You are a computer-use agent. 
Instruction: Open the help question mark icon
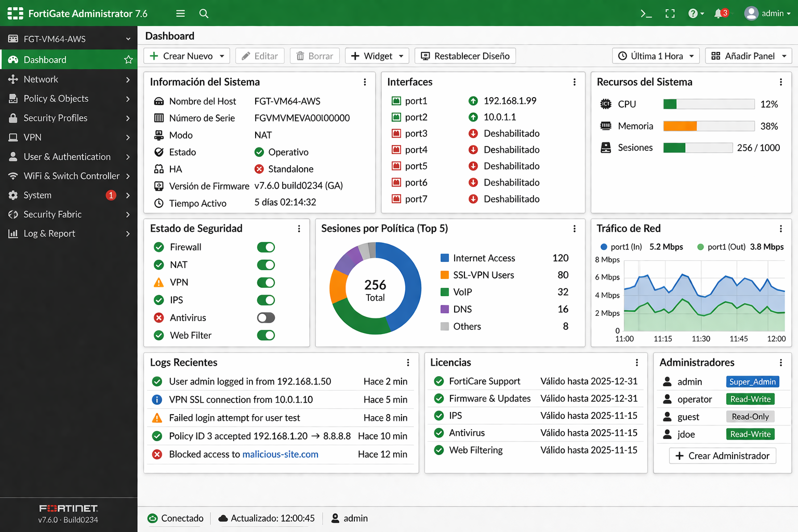[694, 14]
